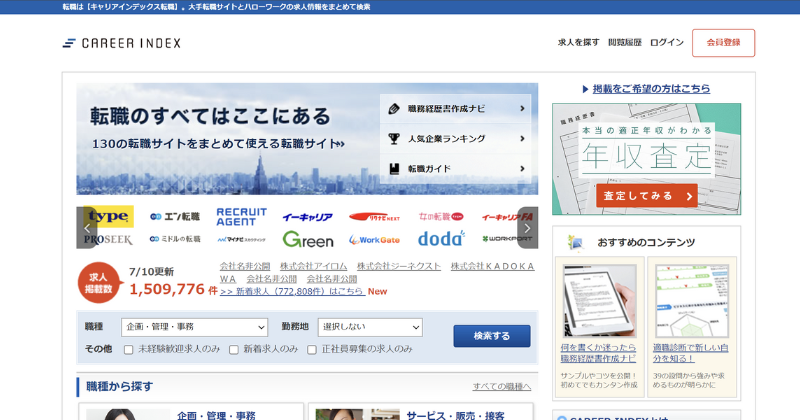800x420 pixels.
Task: Click the previous arrow on logo carousel
Action: [87, 228]
